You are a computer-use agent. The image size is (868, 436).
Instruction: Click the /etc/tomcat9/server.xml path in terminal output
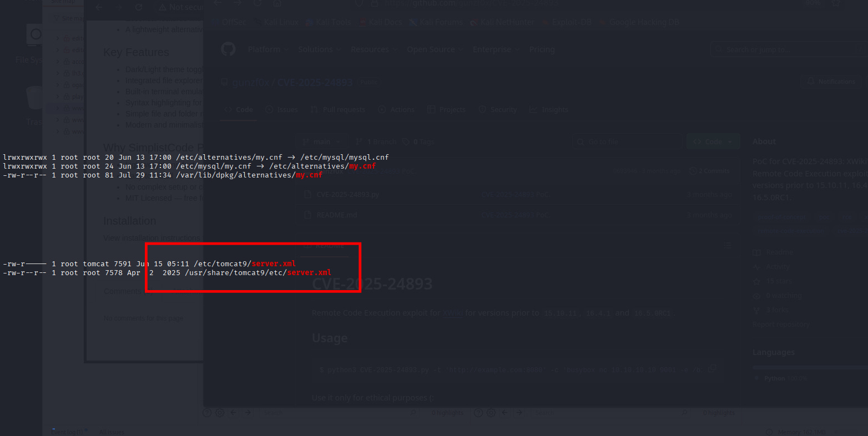click(245, 263)
